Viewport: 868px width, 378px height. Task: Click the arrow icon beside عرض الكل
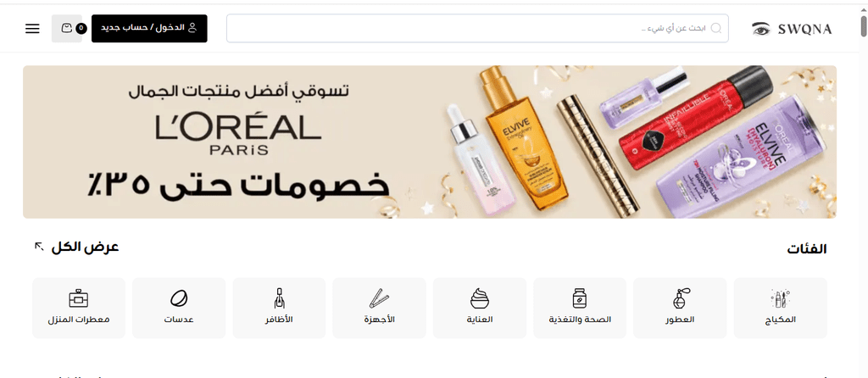(x=39, y=246)
